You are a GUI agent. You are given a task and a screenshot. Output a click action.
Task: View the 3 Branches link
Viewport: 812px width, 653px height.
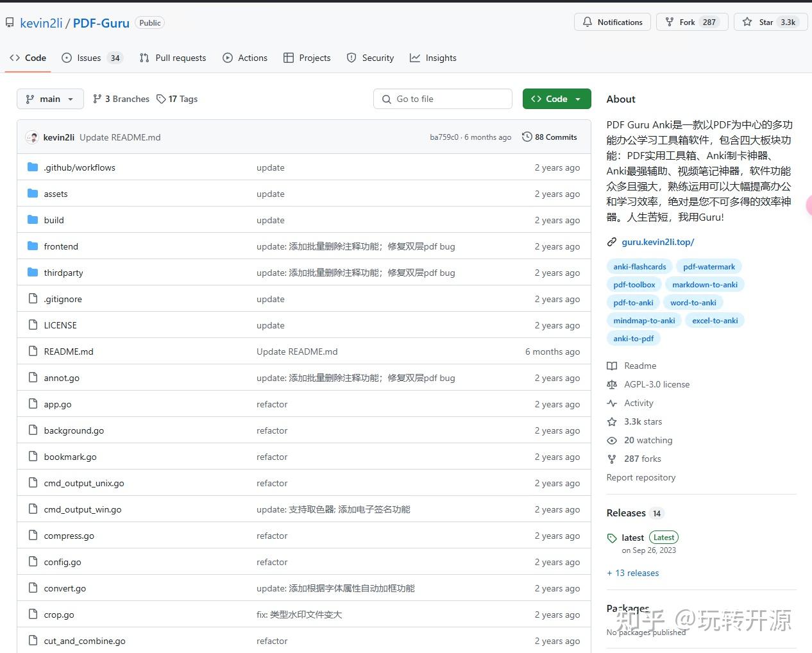(121, 99)
